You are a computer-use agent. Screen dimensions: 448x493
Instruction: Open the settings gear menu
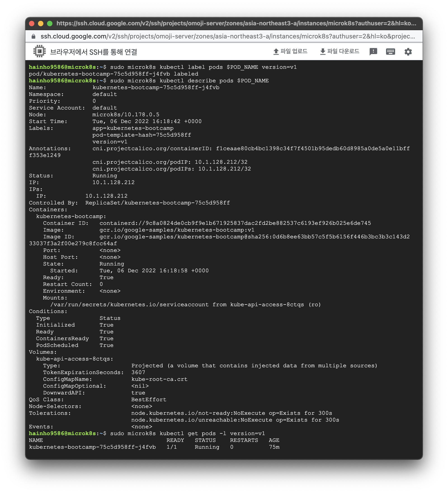[408, 52]
